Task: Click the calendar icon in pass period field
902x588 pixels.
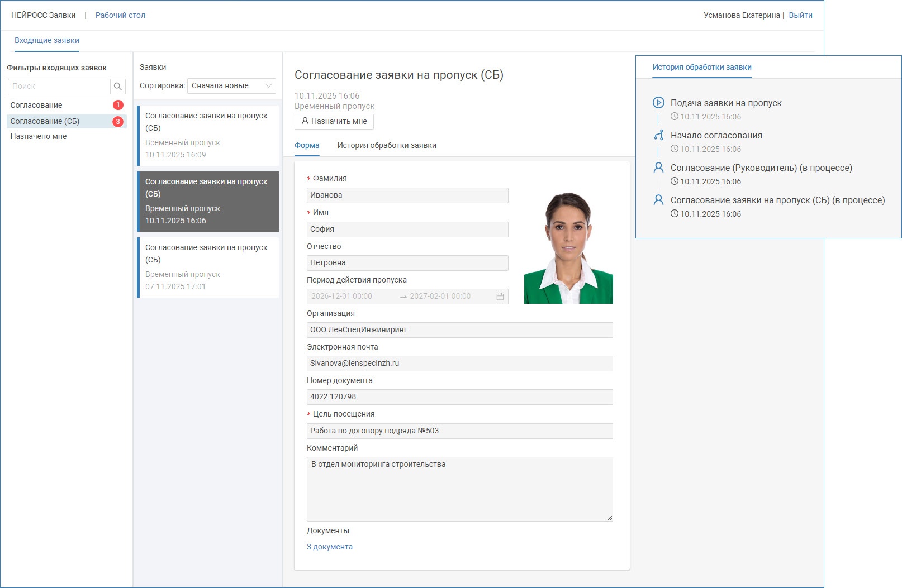Action: tap(500, 297)
